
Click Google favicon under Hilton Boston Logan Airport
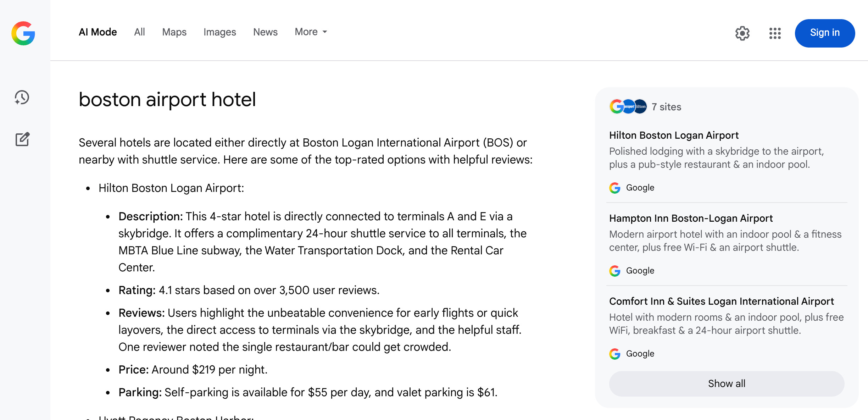tap(615, 188)
